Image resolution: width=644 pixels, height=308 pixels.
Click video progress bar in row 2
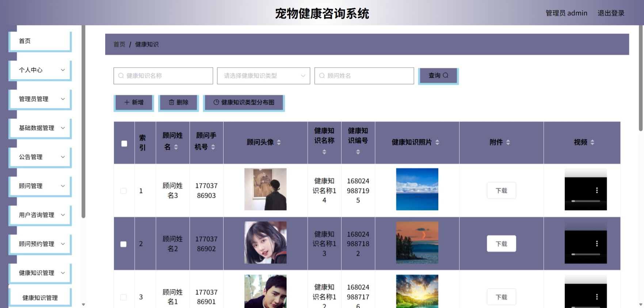(x=586, y=254)
